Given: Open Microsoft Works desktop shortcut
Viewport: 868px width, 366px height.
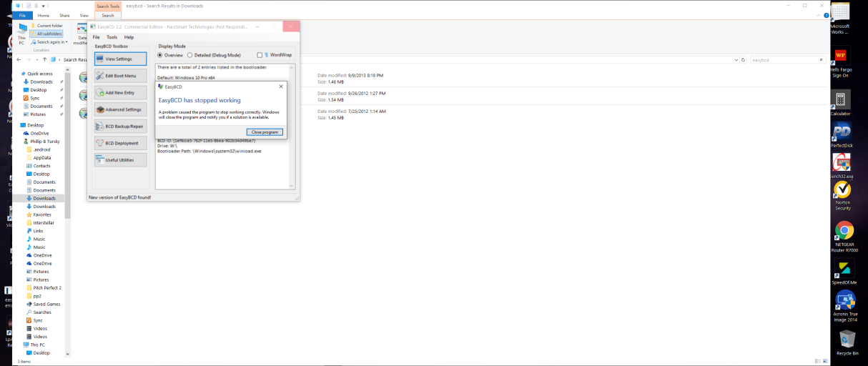Looking at the screenshot, I should point(839,19).
